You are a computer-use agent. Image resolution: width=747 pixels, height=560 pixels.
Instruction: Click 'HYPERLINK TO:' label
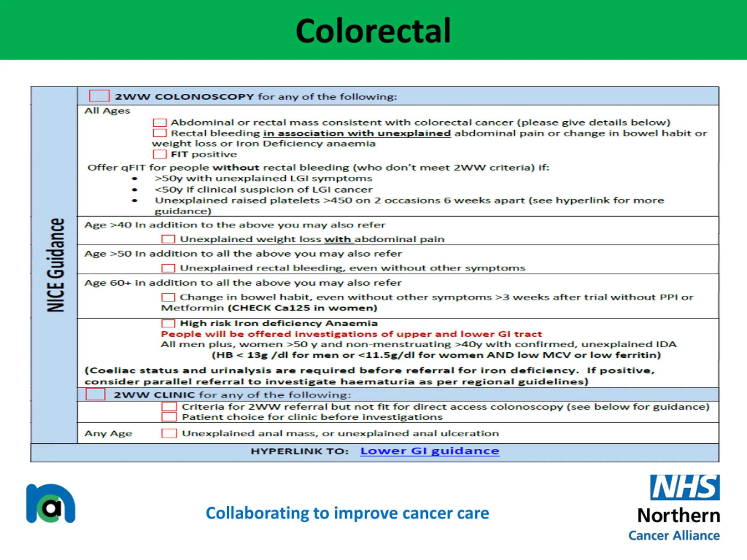coord(300,451)
